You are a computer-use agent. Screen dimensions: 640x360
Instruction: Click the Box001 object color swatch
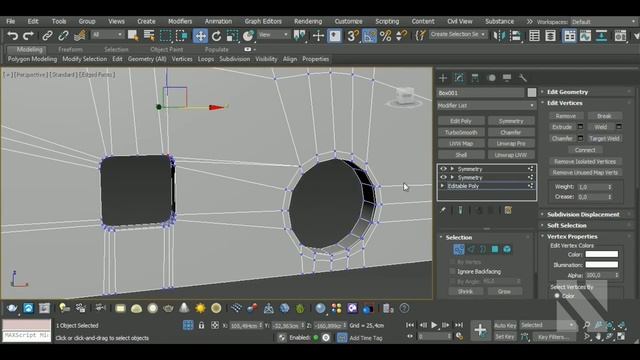pos(531,93)
